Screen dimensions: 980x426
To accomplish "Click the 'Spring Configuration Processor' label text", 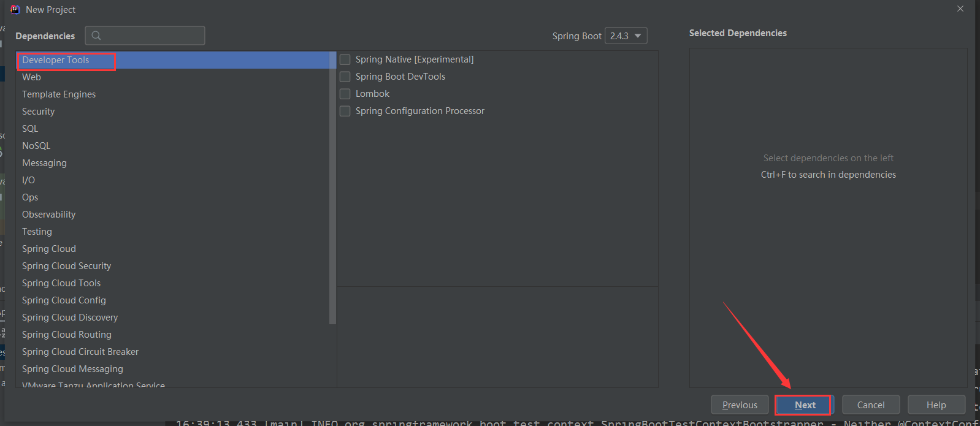I will pyautogui.click(x=420, y=111).
